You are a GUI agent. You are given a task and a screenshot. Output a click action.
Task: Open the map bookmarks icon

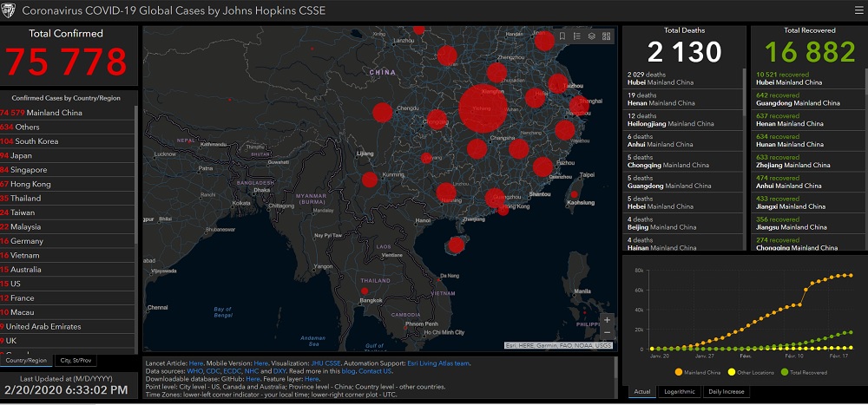point(562,36)
